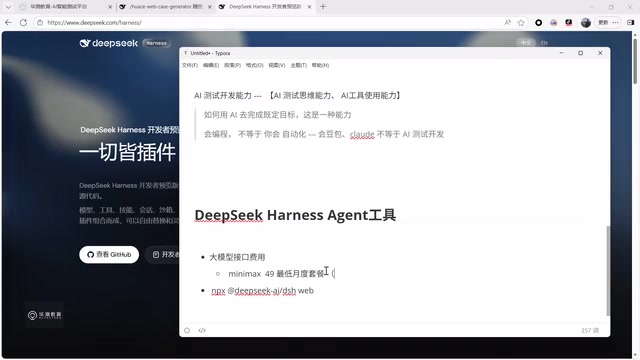Click the Typora icon in title bar
640x360 pixels.
pos(186,53)
